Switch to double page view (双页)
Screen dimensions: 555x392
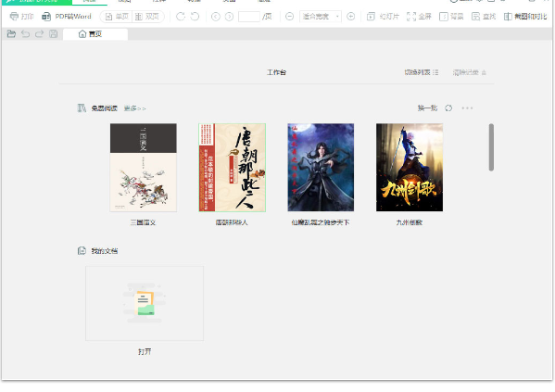tap(147, 17)
